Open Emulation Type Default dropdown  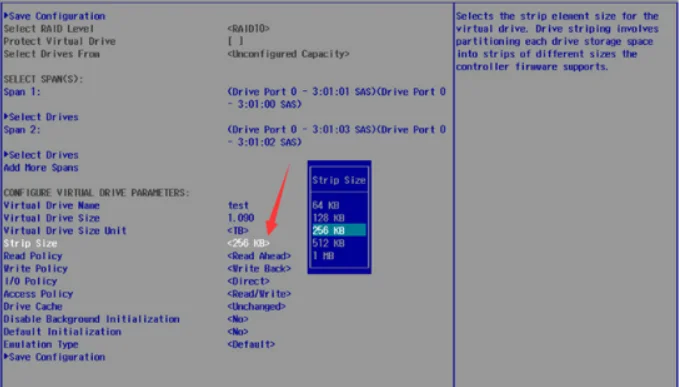[251, 345]
